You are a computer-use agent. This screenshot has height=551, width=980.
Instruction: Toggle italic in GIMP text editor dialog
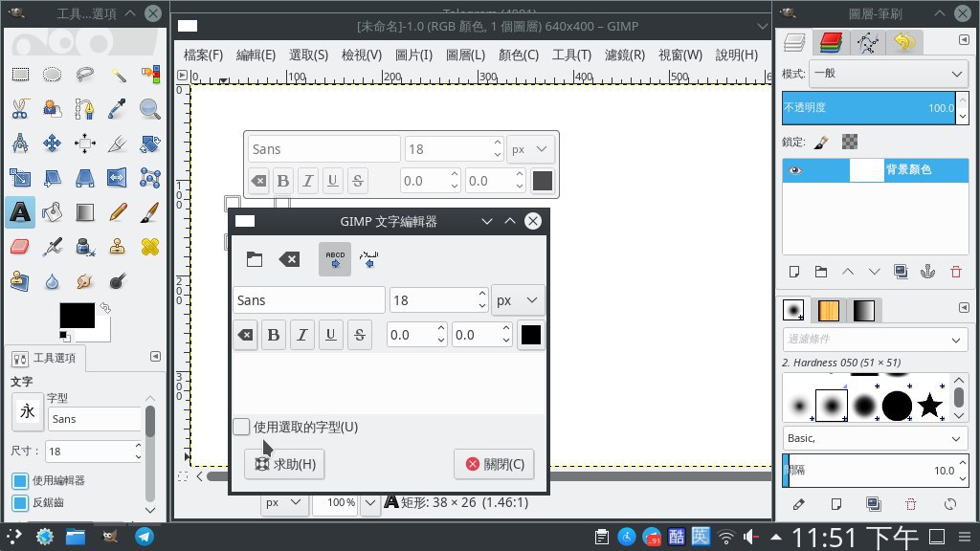click(301, 335)
